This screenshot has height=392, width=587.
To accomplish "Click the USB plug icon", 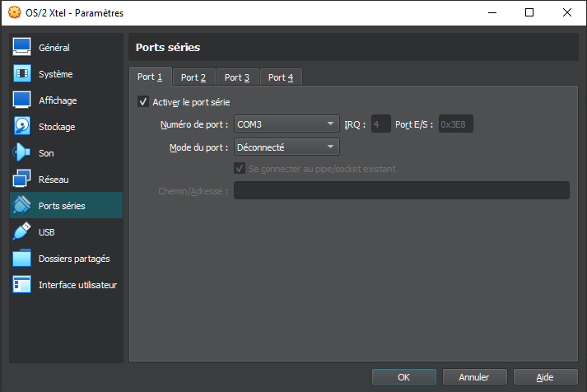I will [22, 232].
